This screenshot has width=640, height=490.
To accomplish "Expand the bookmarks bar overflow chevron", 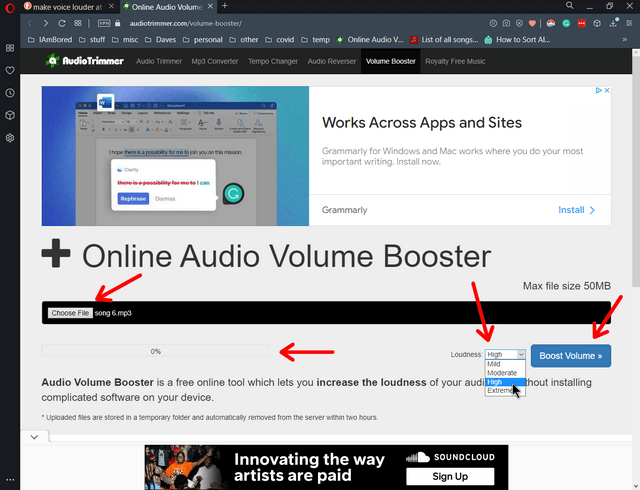I will click(624, 40).
